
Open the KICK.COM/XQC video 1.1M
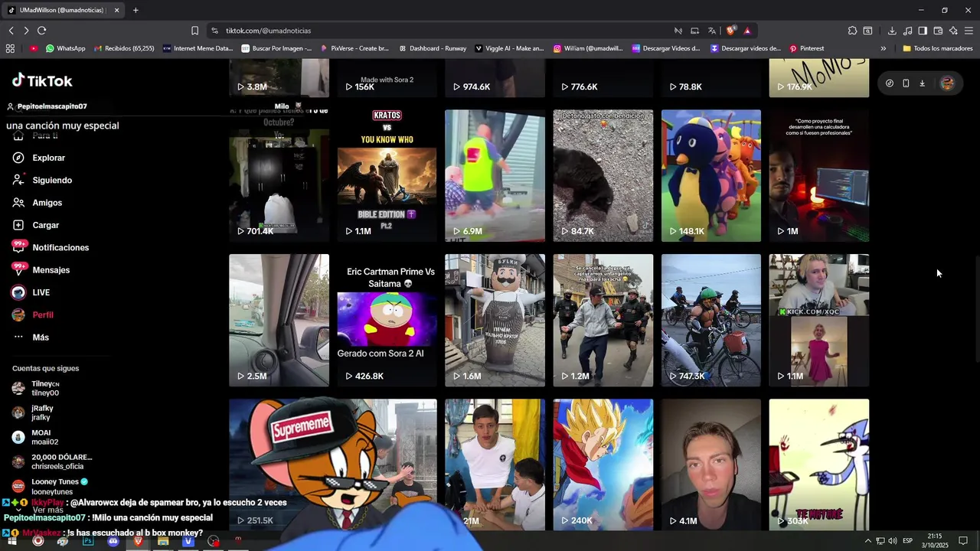(x=819, y=320)
